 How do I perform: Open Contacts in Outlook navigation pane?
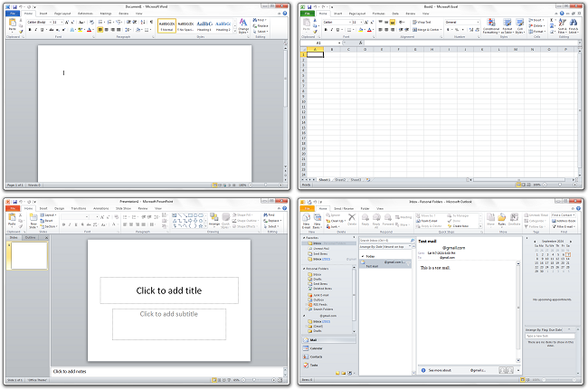coord(329,357)
